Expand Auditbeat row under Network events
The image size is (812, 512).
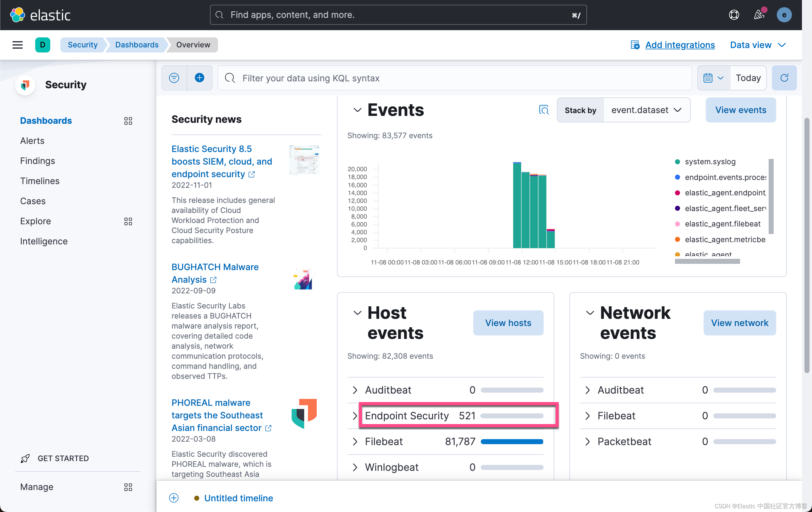click(587, 390)
